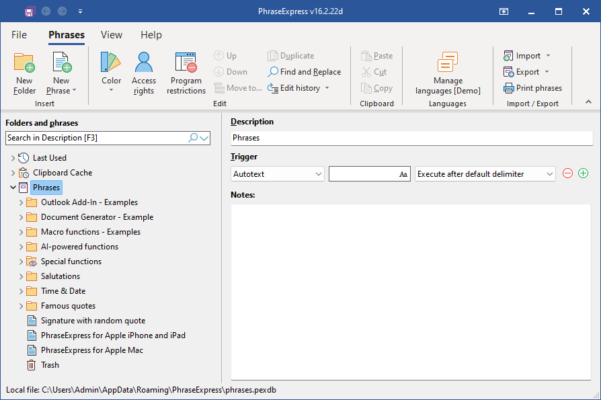
Task: Collapse the ribbon with the chevron
Action: click(x=588, y=102)
